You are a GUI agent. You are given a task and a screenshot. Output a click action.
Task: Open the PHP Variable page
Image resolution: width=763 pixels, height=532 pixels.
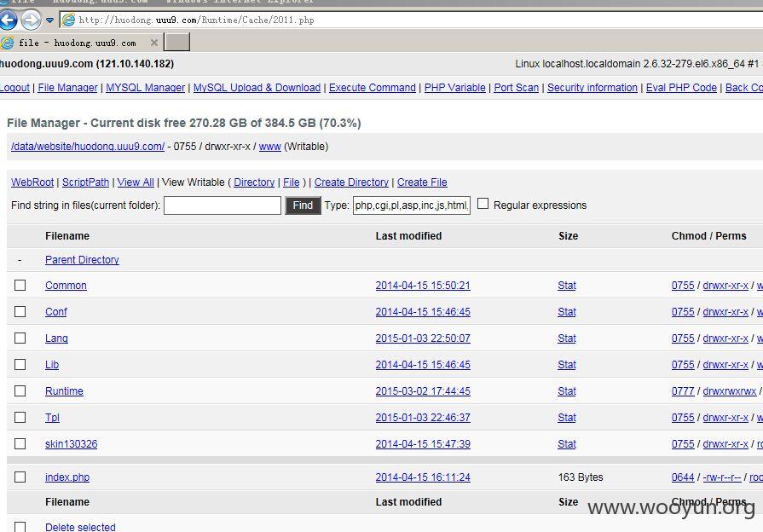(x=455, y=88)
